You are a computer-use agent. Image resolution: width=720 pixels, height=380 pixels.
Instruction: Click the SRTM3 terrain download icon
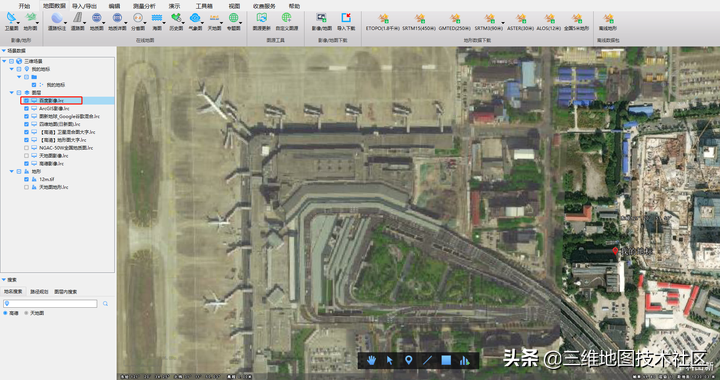pyautogui.click(x=489, y=18)
